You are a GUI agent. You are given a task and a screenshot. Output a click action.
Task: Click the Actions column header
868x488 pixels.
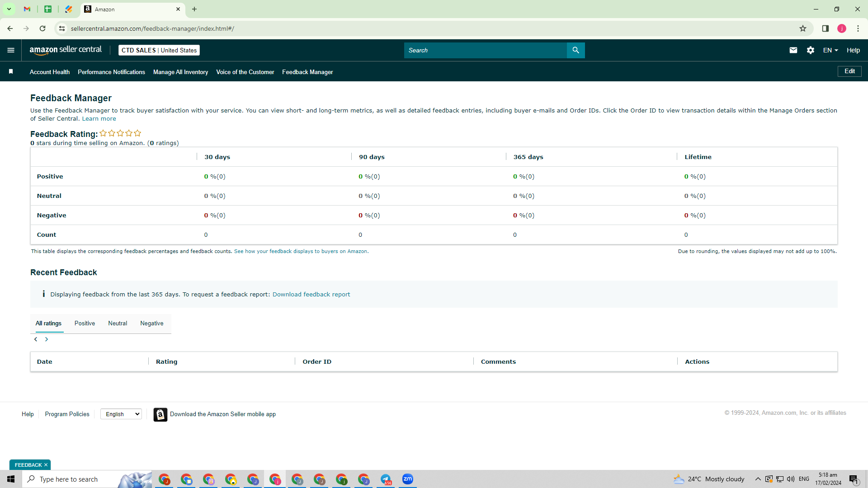(x=697, y=362)
